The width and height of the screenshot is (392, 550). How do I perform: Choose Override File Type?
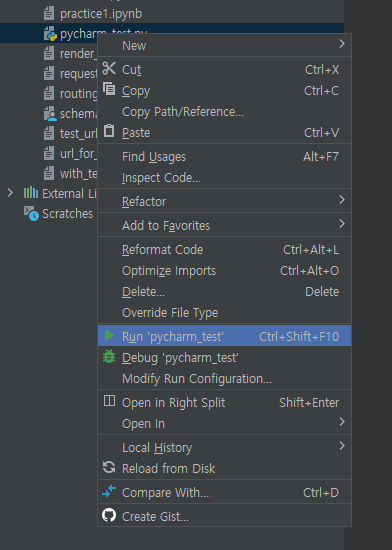click(x=224, y=312)
